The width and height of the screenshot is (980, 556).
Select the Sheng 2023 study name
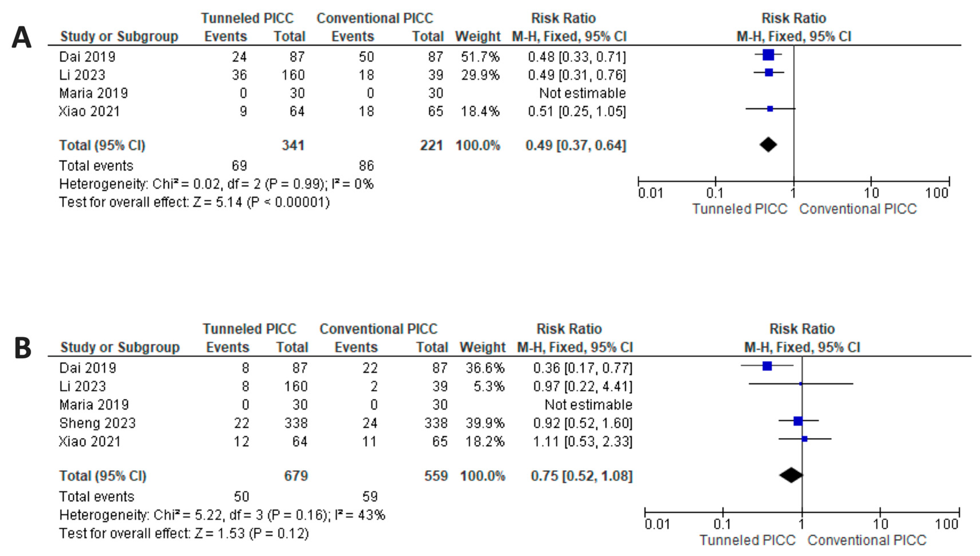(x=97, y=423)
